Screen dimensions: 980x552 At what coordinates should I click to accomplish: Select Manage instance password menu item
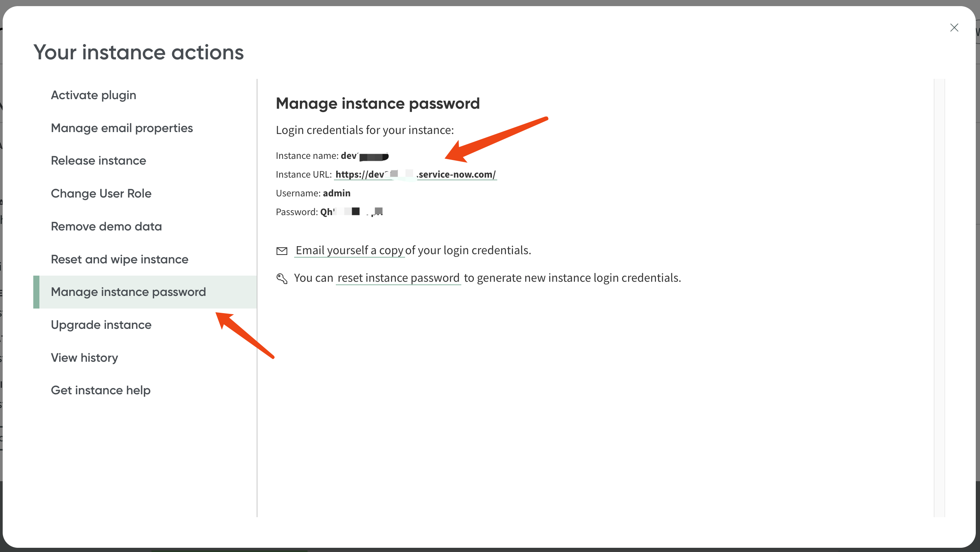128,292
